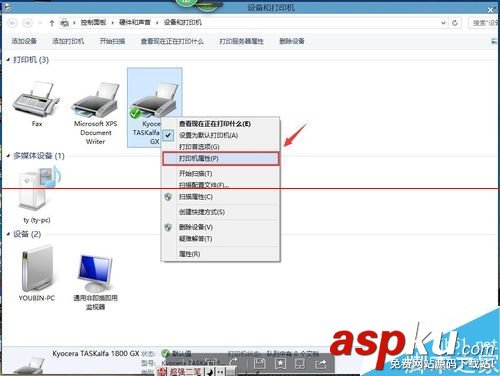The width and height of the screenshot is (500, 376).
Task: Choose 打印机属性(P) from context menu
Action: click(220, 159)
